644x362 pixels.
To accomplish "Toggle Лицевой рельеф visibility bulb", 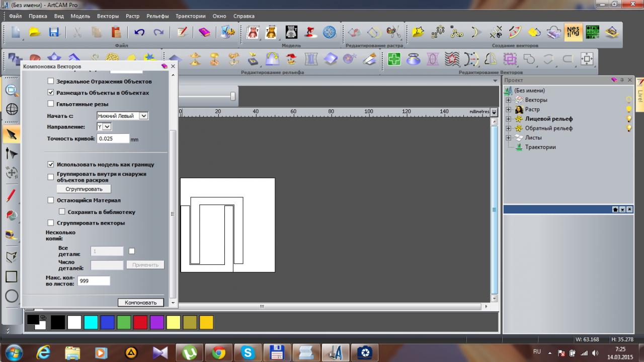I will (x=628, y=119).
